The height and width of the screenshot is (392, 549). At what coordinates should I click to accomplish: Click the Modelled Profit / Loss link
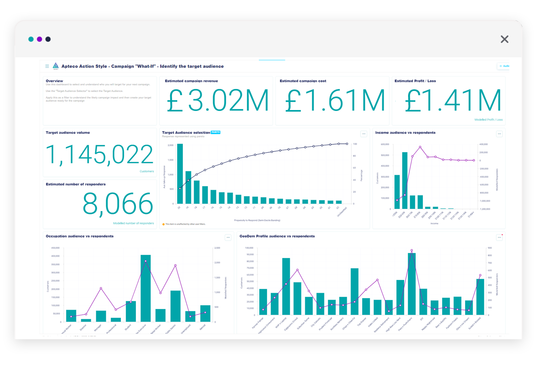coord(488,120)
